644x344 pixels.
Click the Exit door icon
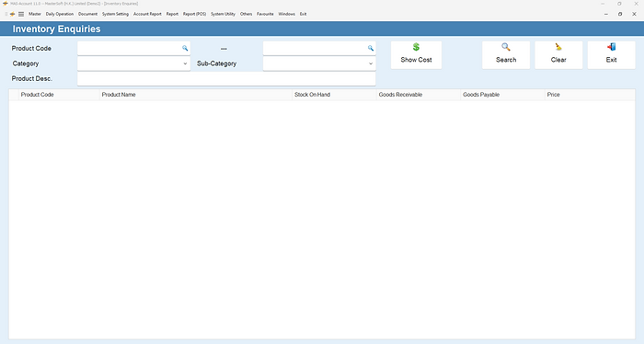coord(611,47)
